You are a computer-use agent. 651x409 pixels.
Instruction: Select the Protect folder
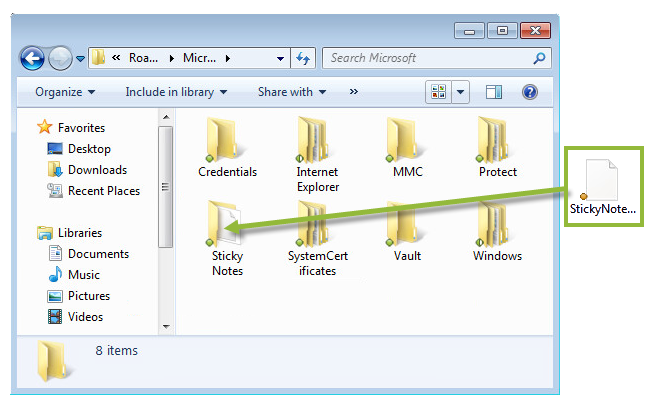(x=497, y=142)
